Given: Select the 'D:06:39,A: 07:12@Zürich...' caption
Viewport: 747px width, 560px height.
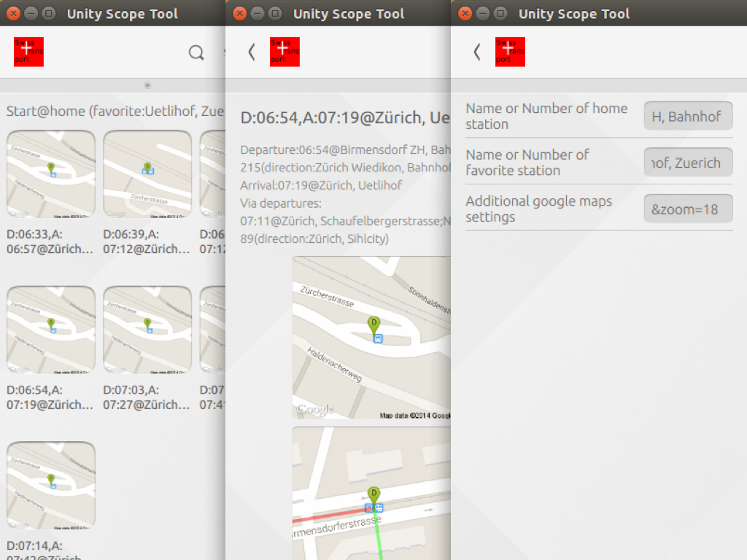Looking at the screenshot, I should tap(146, 241).
